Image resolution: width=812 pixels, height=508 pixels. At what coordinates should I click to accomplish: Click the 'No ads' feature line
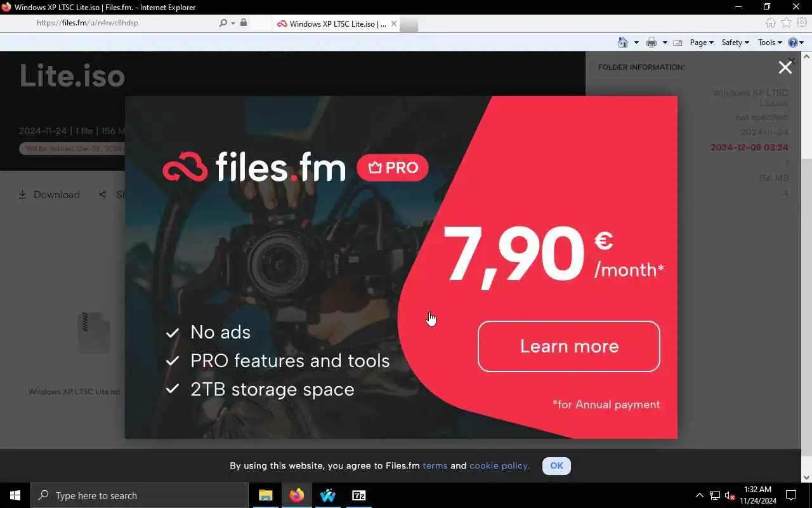(x=220, y=332)
